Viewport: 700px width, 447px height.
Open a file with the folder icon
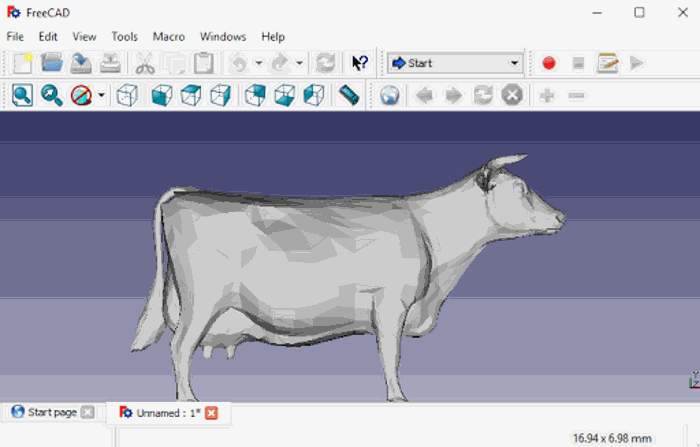pos(52,63)
